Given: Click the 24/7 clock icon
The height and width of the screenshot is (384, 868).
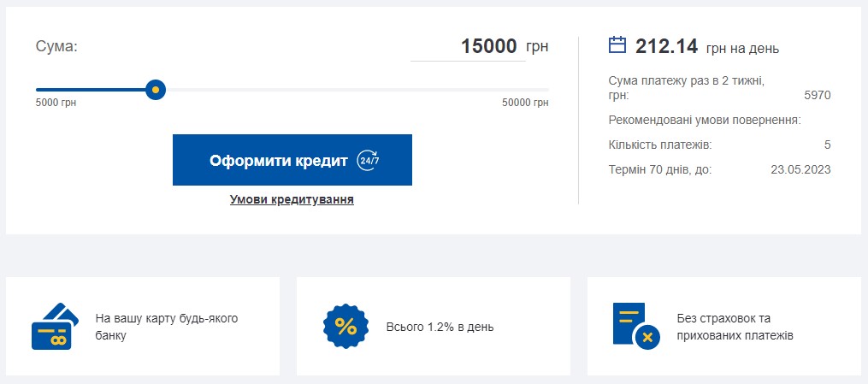Looking at the screenshot, I should pyautogui.click(x=368, y=161).
